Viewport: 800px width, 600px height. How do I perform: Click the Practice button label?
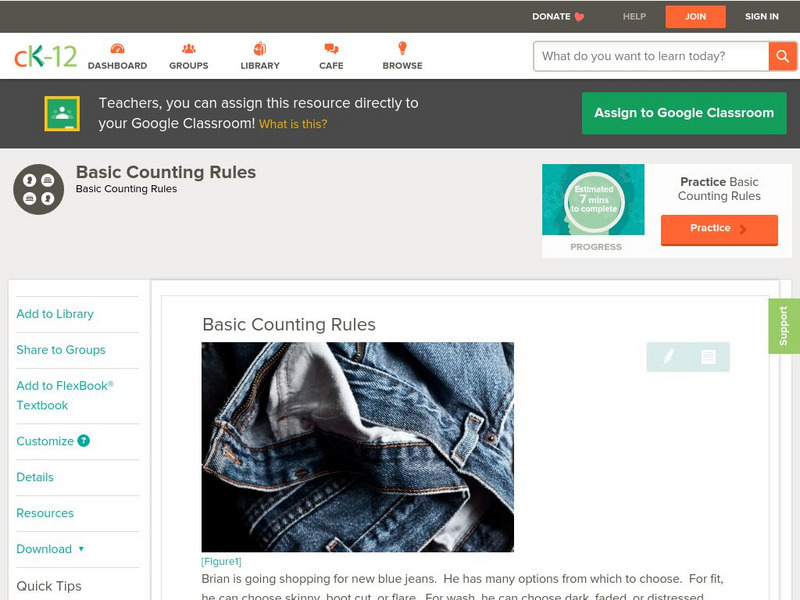tap(710, 228)
